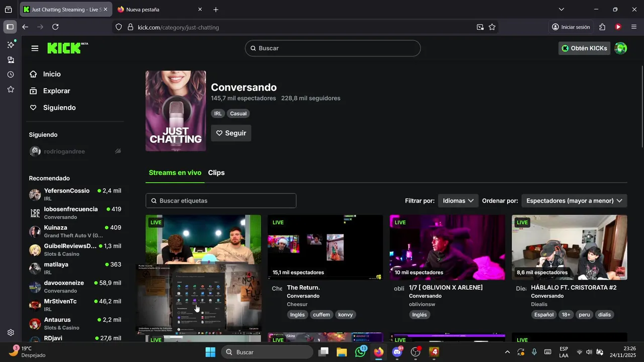Click the user avatar icon
The width and height of the screenshot is (644, 362).
[621, 48]
